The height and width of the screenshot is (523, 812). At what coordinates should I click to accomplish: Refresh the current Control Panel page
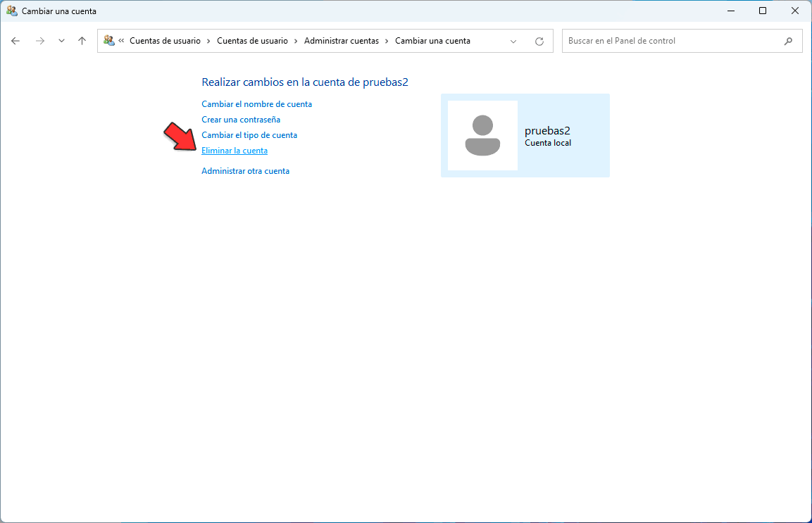(539, 41)
